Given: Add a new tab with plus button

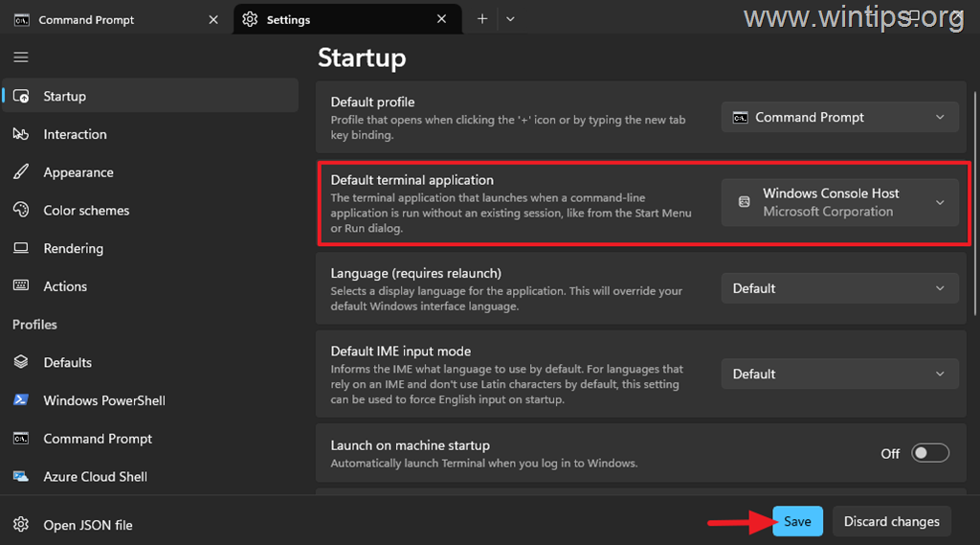Looking at the screenshot, I should tap(482, 19).
